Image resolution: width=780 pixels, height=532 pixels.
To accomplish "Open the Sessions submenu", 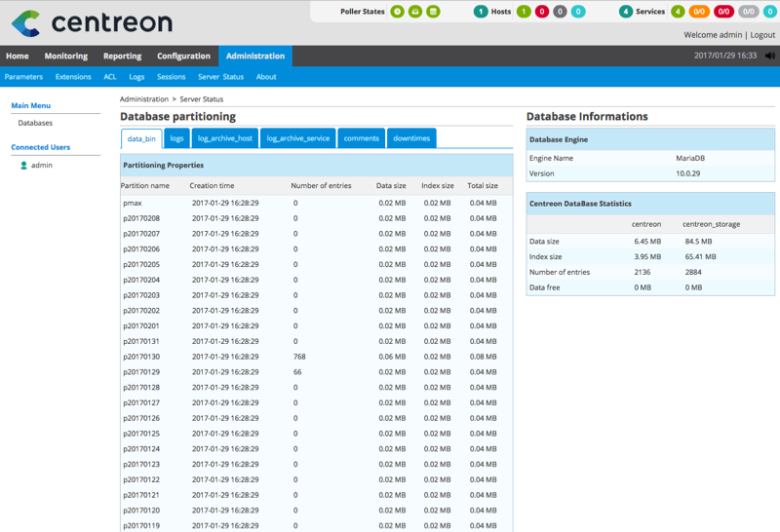I will [x=171, y=76].
